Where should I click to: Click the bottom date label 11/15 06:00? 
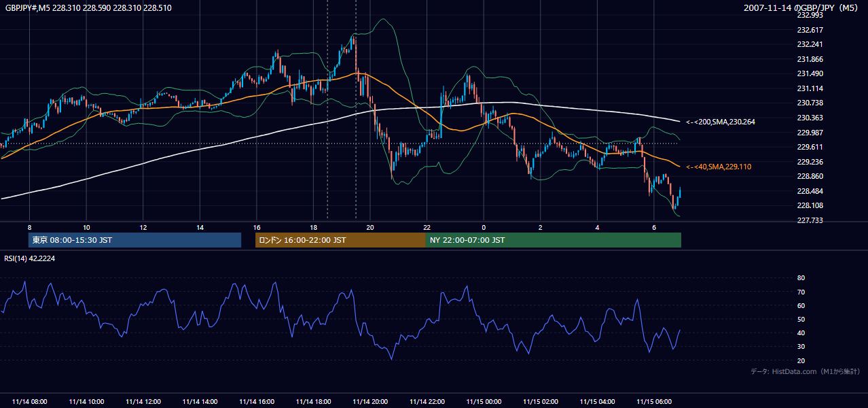[x=654, y=402]
